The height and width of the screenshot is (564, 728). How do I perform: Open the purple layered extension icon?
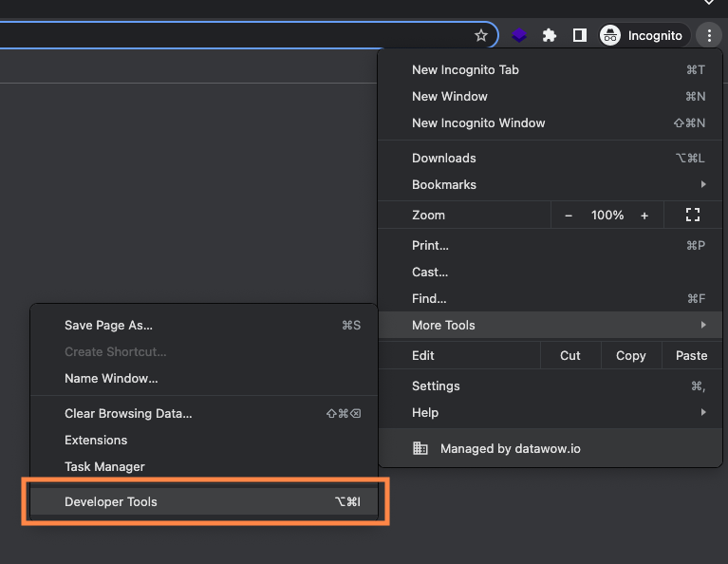(519, 35)
